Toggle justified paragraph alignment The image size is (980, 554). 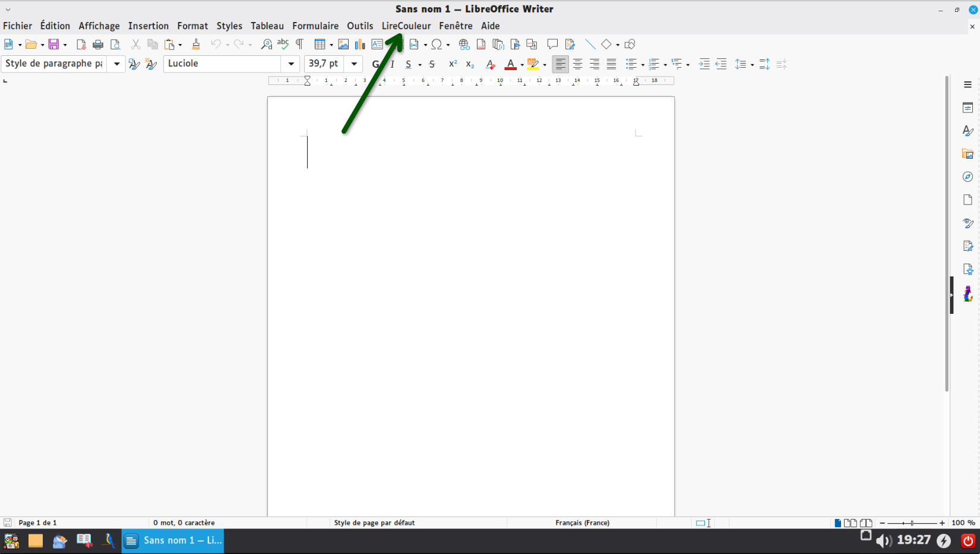[611, 64]
